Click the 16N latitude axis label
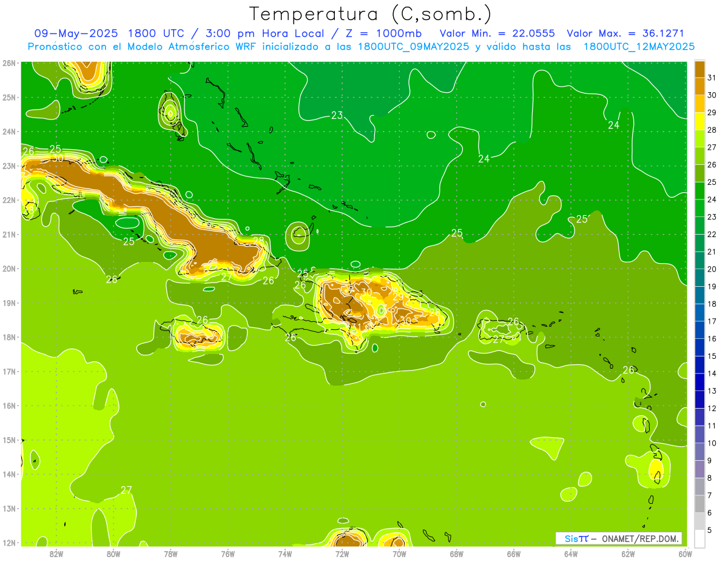 (x=9, y=405)
